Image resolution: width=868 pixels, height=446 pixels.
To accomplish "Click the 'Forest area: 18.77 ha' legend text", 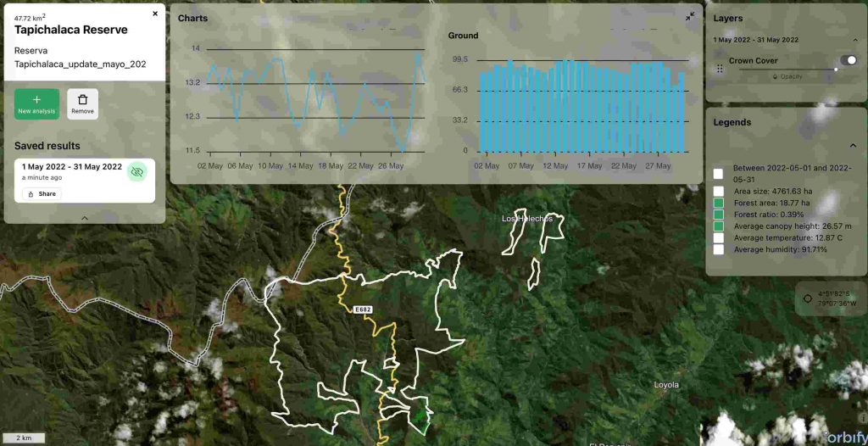I will point(773,203).
